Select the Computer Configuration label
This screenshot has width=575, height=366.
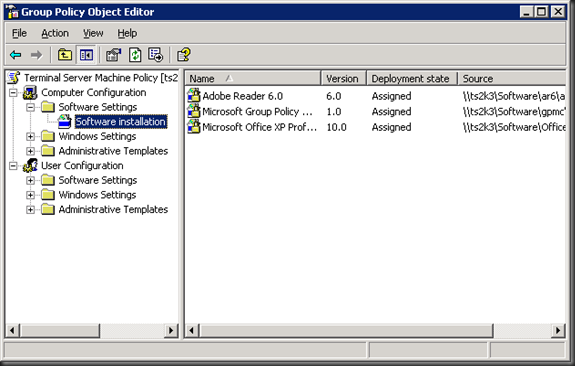94,92
